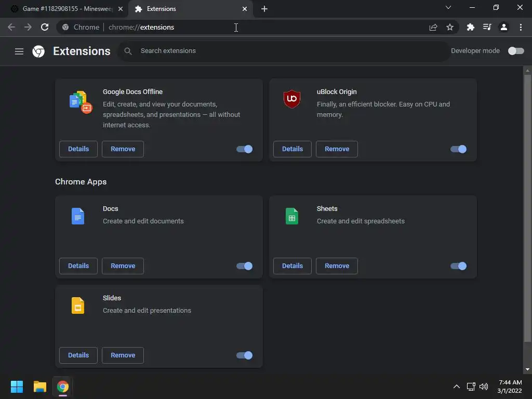
Task: Bookmark this tab with the star icon
Action: [450, 27]
